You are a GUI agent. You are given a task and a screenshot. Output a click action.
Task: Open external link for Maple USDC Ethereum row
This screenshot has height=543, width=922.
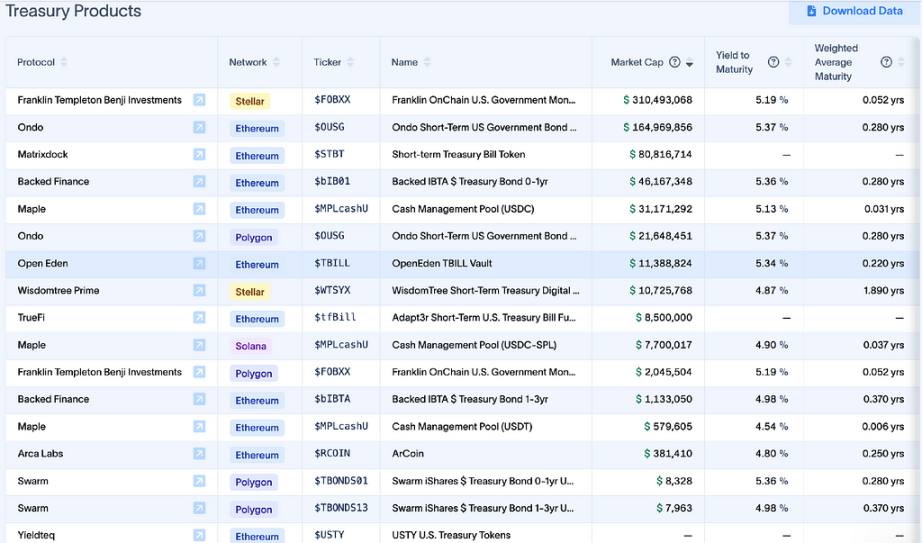click(199, 209)
